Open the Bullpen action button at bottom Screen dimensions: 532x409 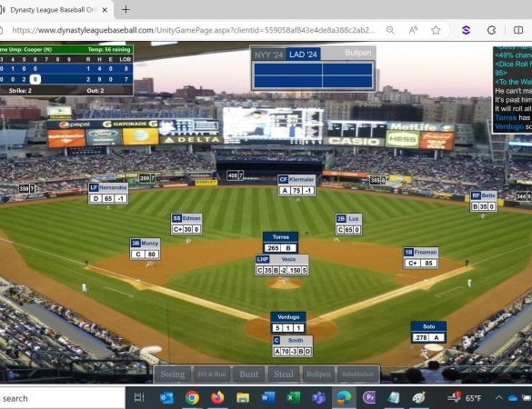click(318, 374)
